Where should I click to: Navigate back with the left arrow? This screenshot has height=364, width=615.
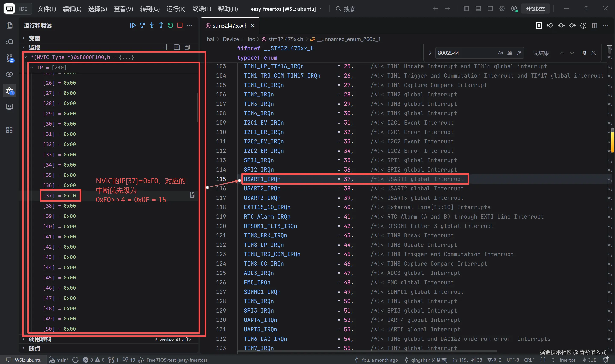point(436,9)
